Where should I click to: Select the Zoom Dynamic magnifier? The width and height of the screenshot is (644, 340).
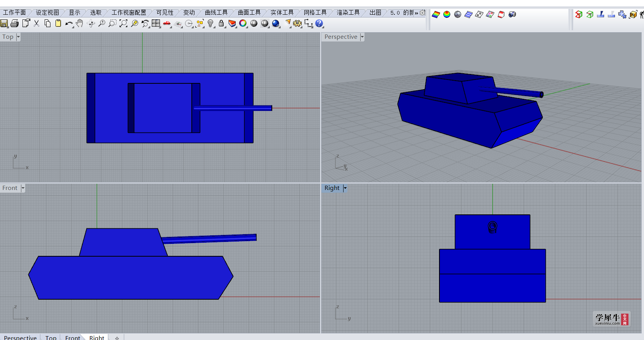click(x=102, y=24)
